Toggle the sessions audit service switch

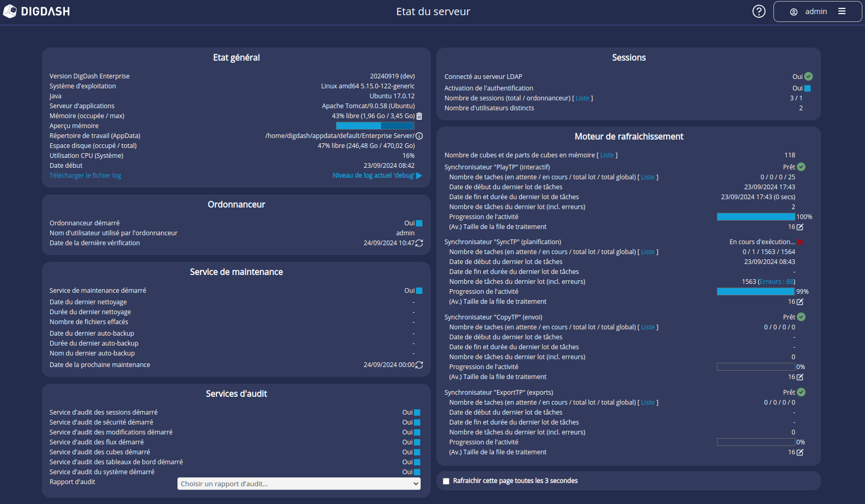pyautogui.click(x=418, y=412)
